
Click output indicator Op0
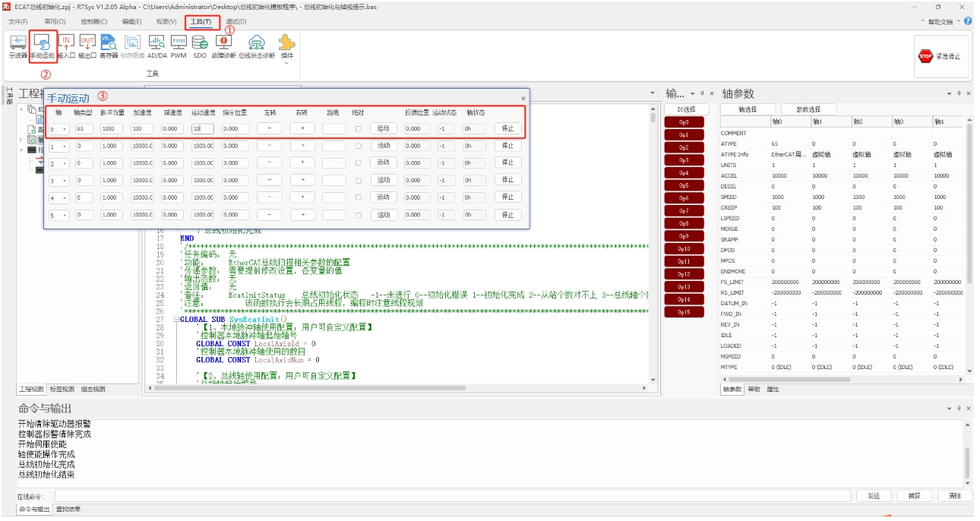684,122
